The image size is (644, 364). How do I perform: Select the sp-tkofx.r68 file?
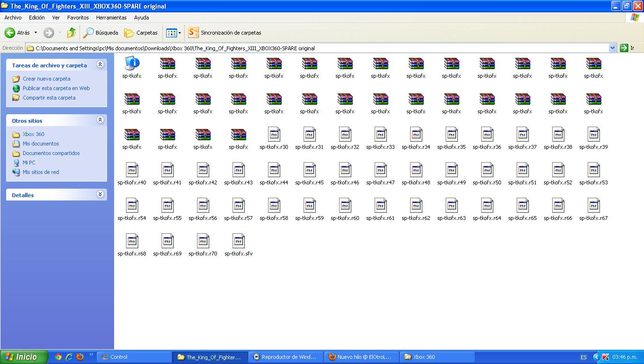tap(132, 245)
